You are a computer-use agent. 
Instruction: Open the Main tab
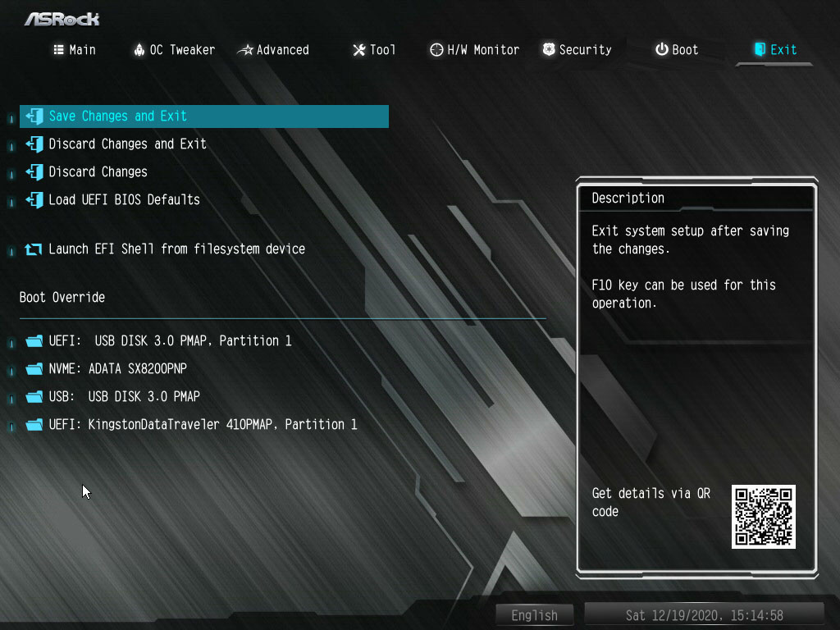75,50
